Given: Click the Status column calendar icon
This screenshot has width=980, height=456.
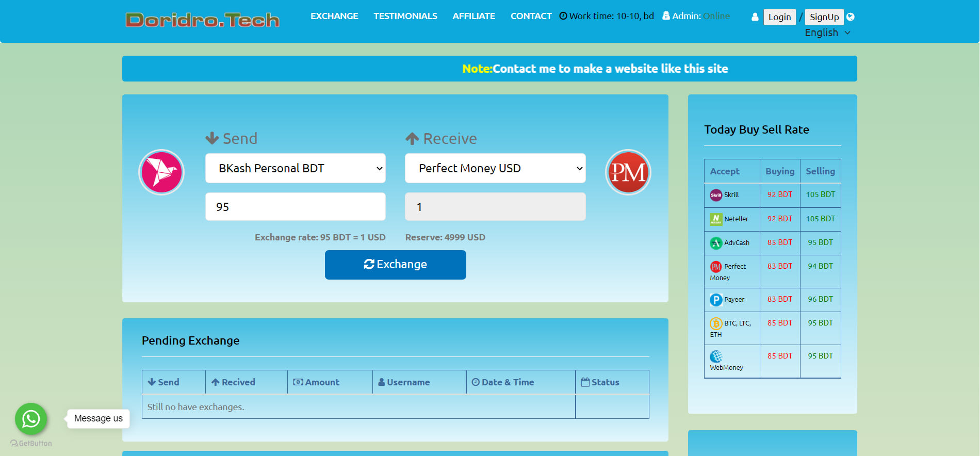Looking at the screenshot, I should (x=585, y=382).
